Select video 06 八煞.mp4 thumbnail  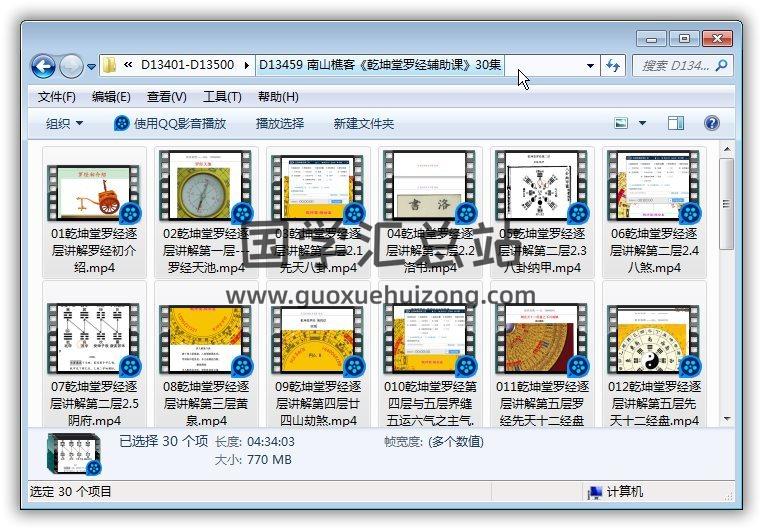pyautogui.click(x=653, y=186)
